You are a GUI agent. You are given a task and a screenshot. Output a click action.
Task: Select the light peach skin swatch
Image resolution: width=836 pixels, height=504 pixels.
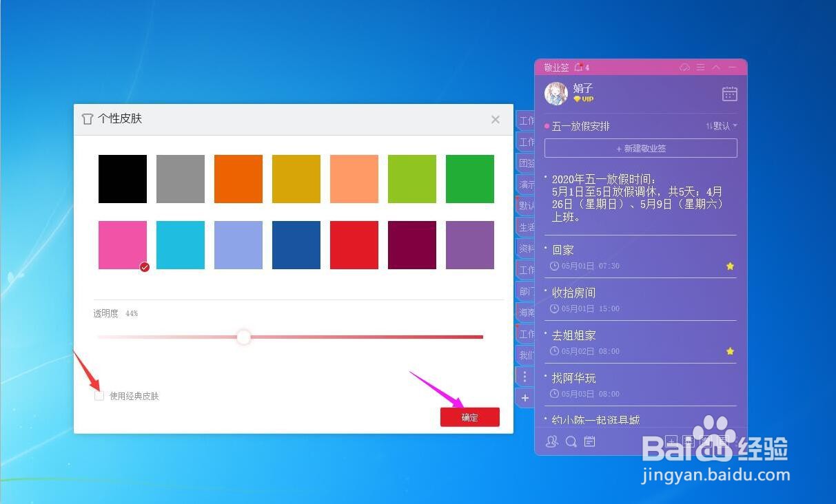(354, 179)
